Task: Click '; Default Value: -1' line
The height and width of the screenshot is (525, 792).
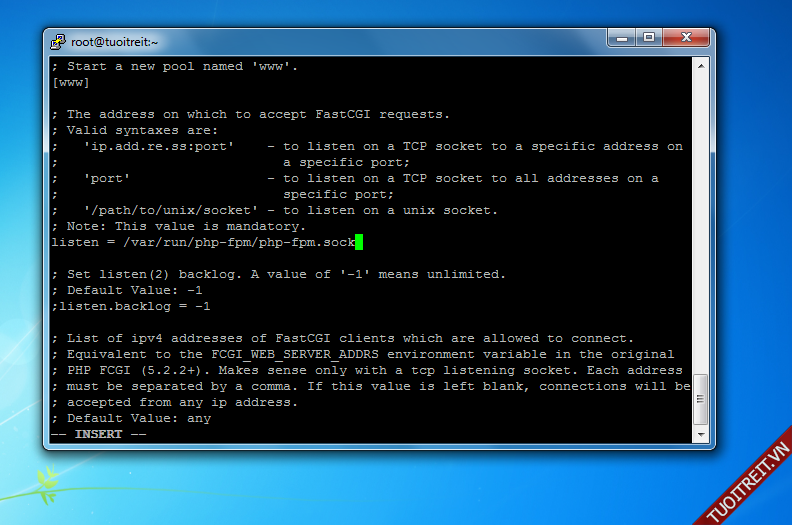Action: (x=127, y=291)
